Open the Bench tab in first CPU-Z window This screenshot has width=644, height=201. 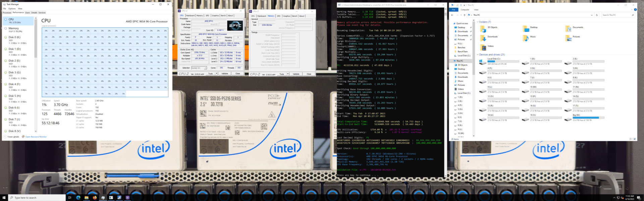pyautogui.click(x=223, y=15)
